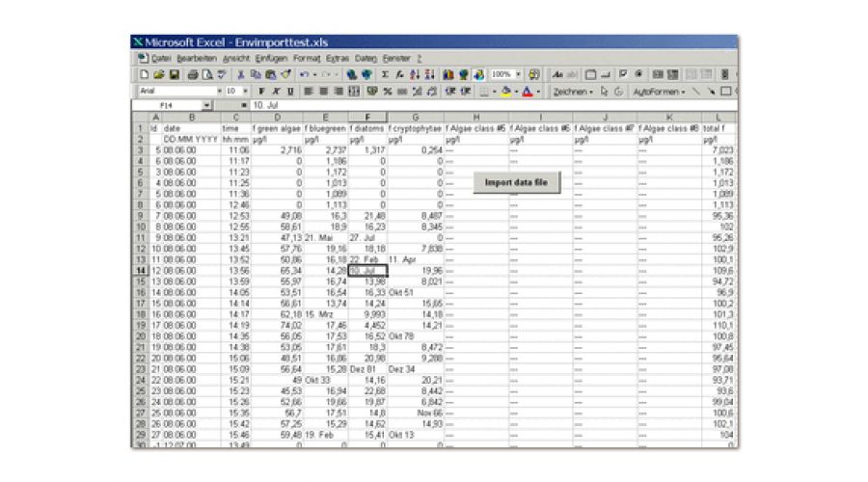Toggle the Drawing toolbar button
Image resolution: width=868 pixels, height=482 pixels.
point(478,74)
